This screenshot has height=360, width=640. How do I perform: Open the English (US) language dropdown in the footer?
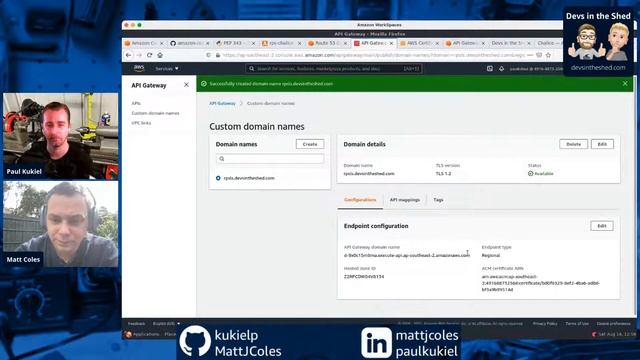pos(166,324)
